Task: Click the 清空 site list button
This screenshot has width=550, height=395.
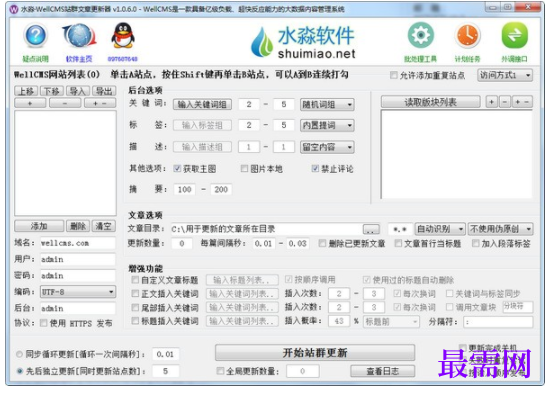Action: pyautogui.click(x=103, y=226)
